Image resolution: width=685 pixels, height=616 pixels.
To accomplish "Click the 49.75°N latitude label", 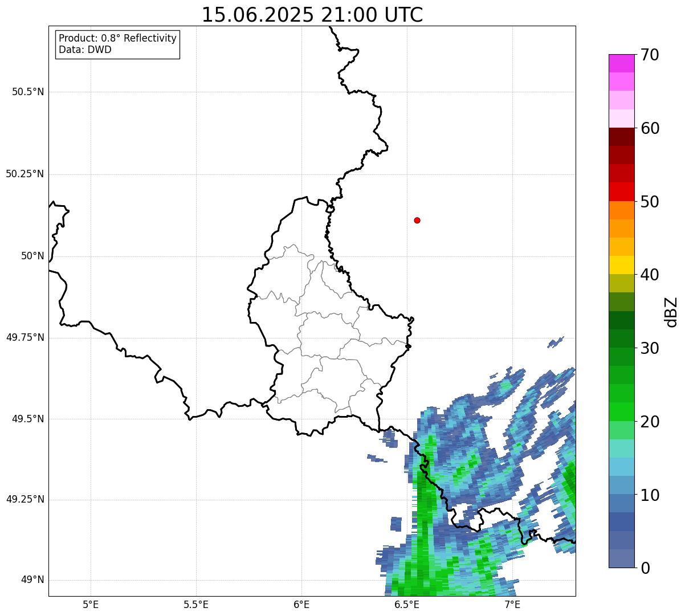I will (x=25, y=337).
